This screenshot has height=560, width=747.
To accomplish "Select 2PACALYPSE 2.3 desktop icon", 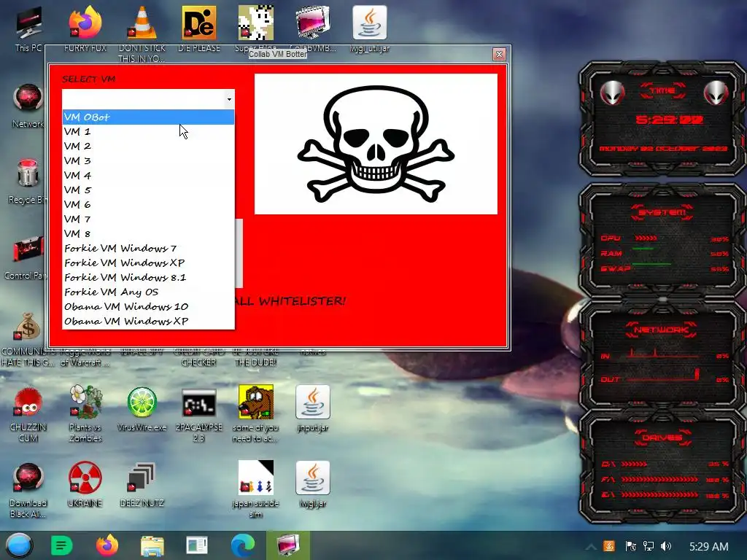I will (199, 414).
